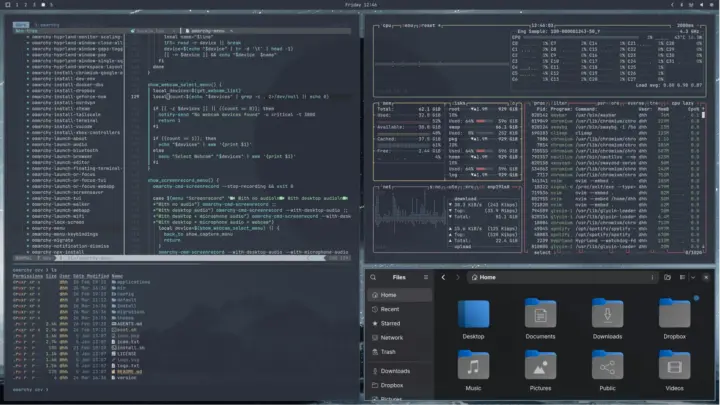The height and width of the screenshot is (405, 720).
Task: Open the Videos folder
Action: (675, 371)
